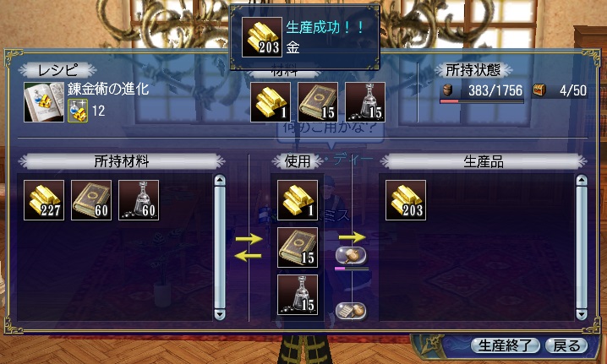The height and width of the screenshot is (364, 607).
Task: Select the alchemy skill icon beside 12
Action: (x=78, y=111)
